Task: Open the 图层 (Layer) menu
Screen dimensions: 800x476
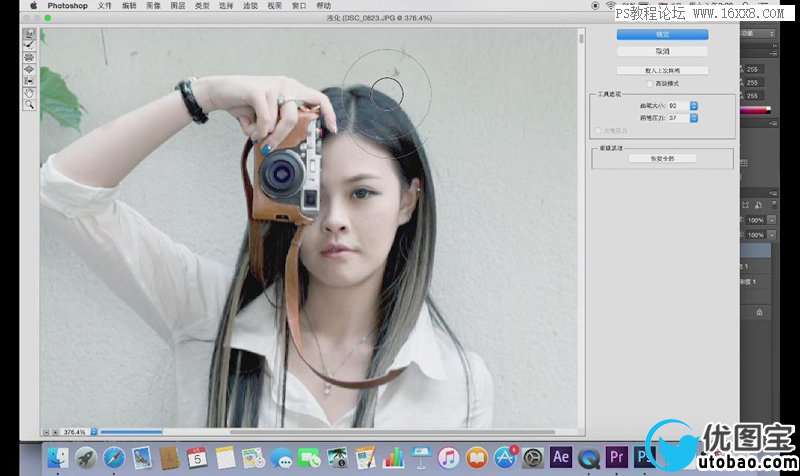Action: pos(178,6)
